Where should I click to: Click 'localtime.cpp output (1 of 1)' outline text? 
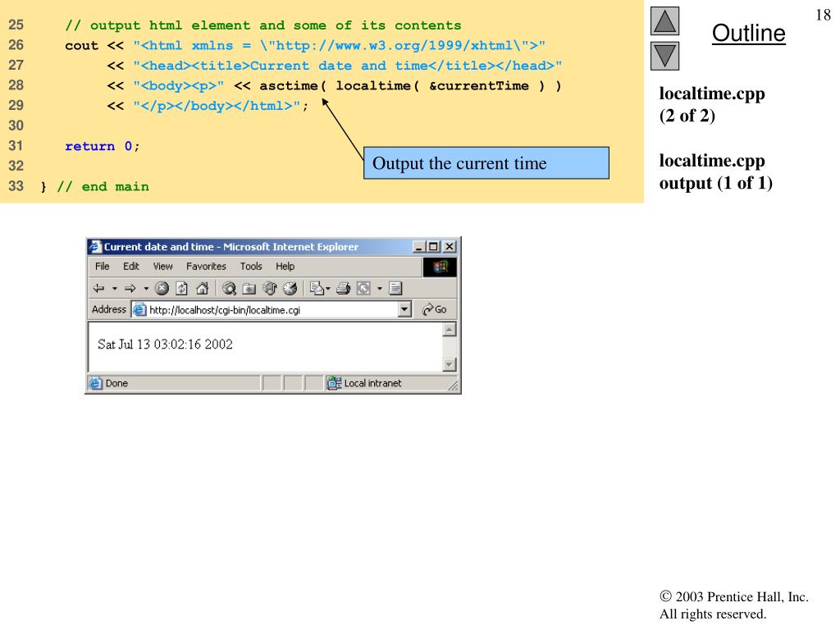click(715, 172)
